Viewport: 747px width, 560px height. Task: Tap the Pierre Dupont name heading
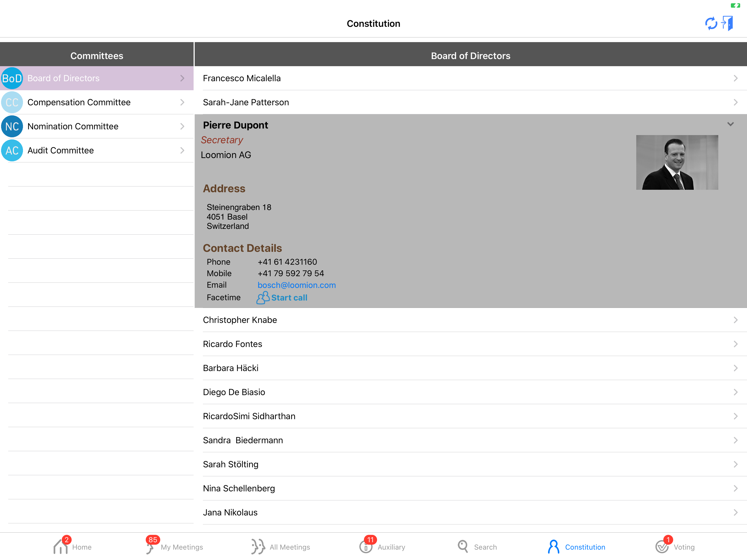point(235,125)
